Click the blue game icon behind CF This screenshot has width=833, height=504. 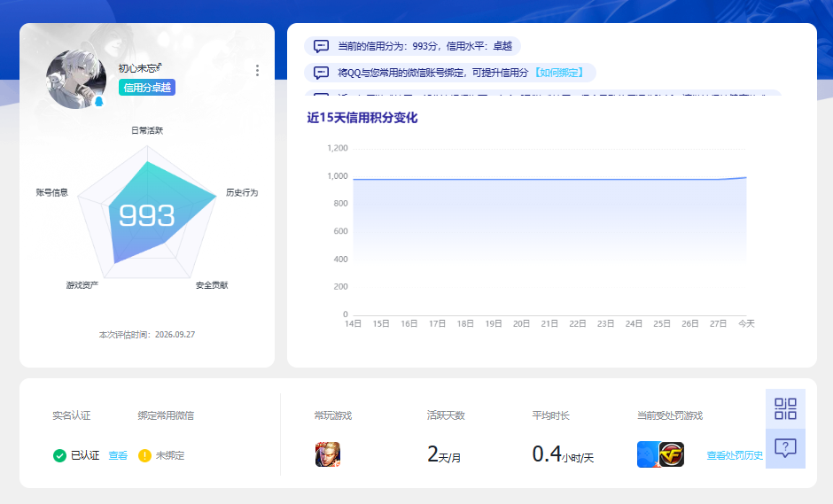pos(648,454)
